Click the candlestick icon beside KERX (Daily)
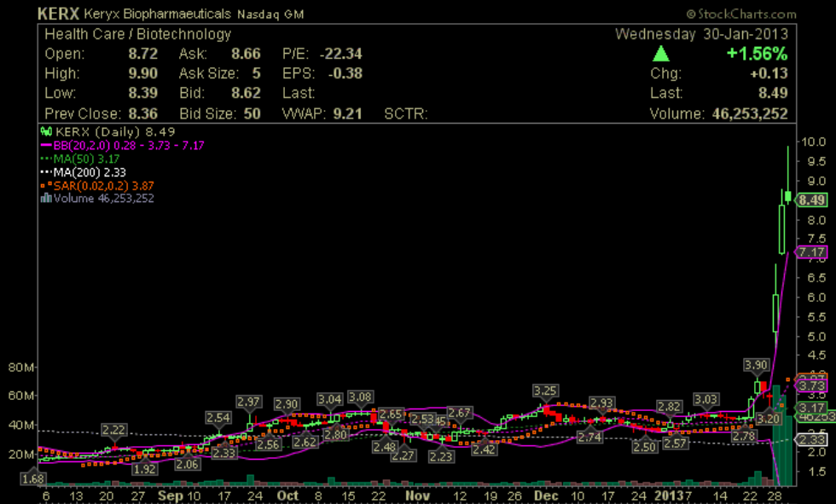 (x=46, y=131)
